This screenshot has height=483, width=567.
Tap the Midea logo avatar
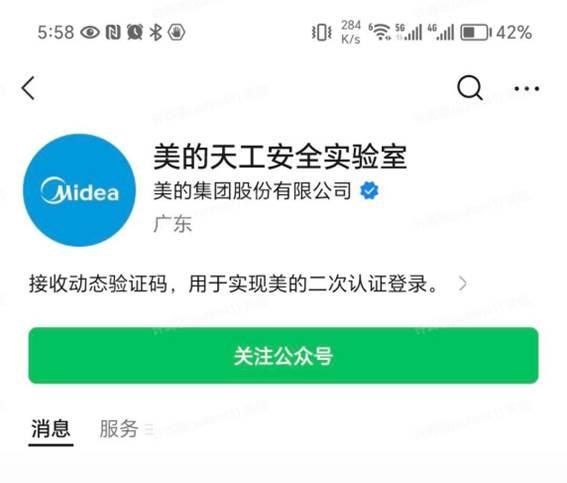(80, 190)
